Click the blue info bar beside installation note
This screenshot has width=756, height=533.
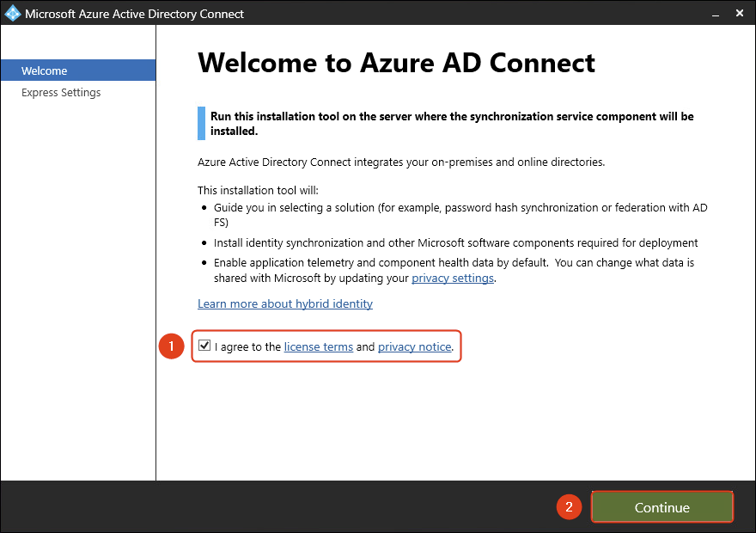coord(201,124)
